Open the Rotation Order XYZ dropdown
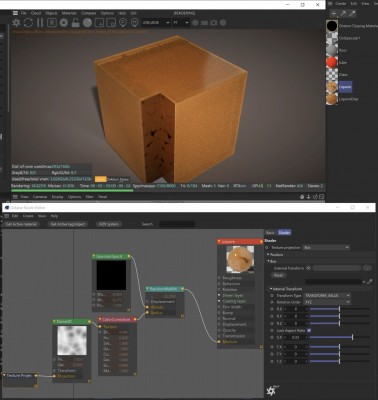 [x=327, y=302]
